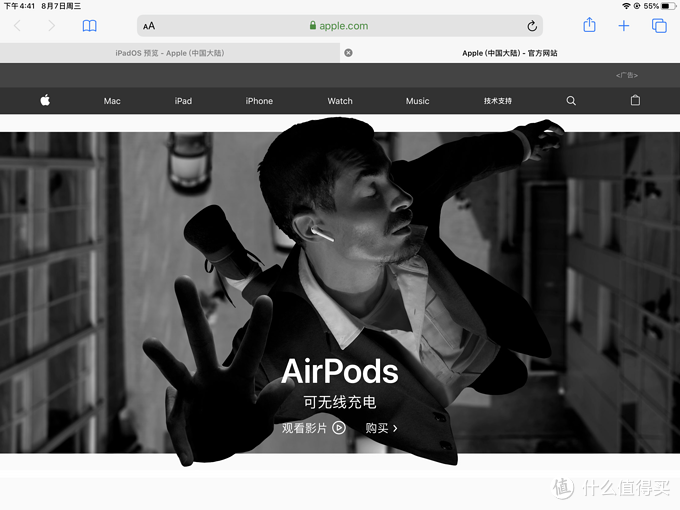Open the Watch menu item
Viewport: 680px width, 510px height.
pyautogui.click(x=340, y=101)
